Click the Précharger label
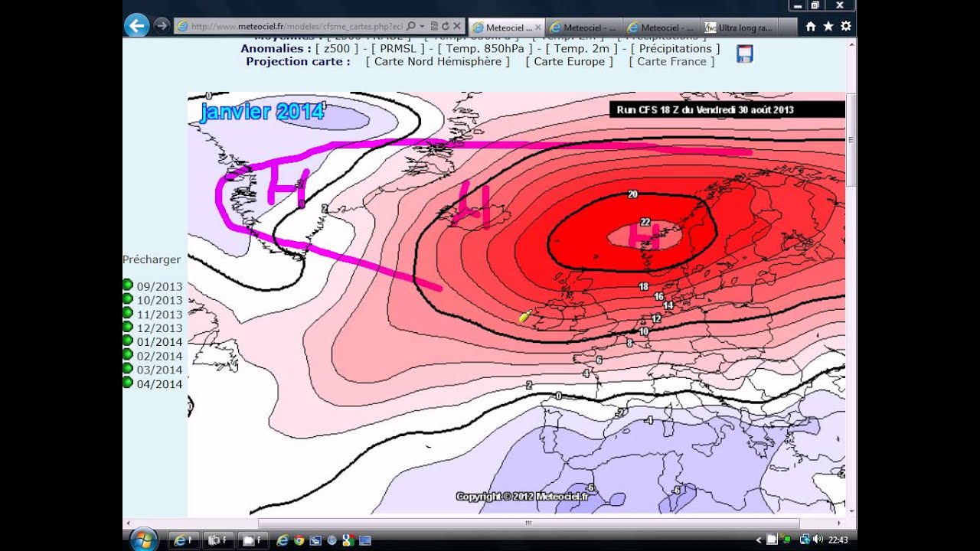Image resolution: width=980 pixels, height=551 pixels. tap(152, 259)
